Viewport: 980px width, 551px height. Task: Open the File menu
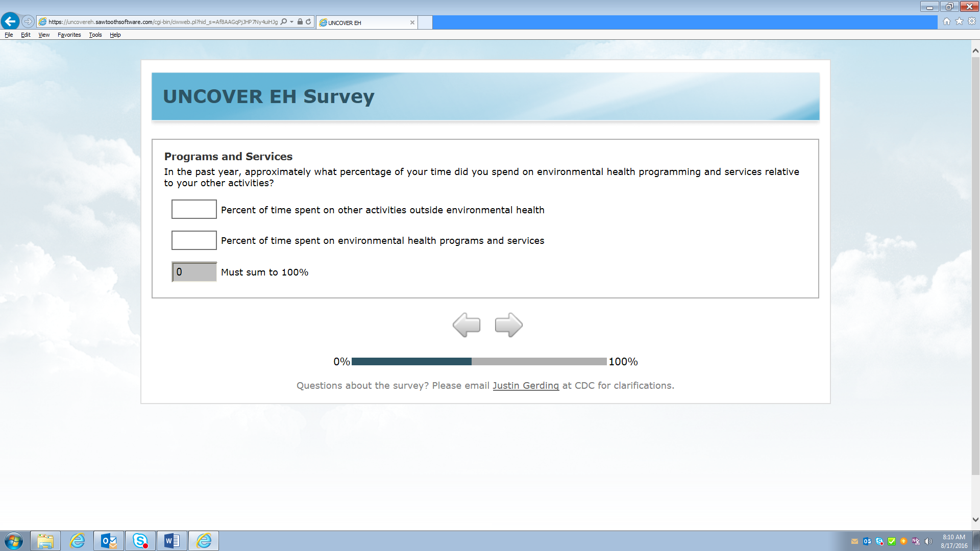click(x=9, y=35)
